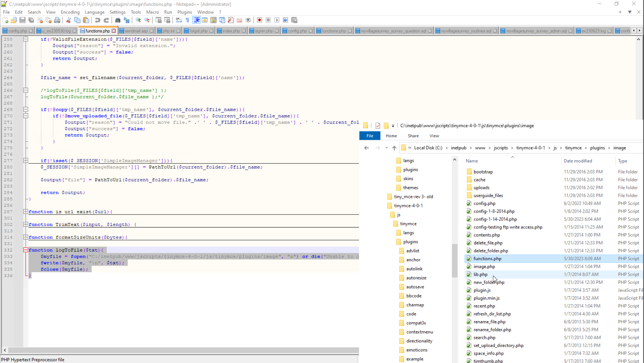Expand the folded is_url_exist function
The image size is (644, 363).
[26, 212]
